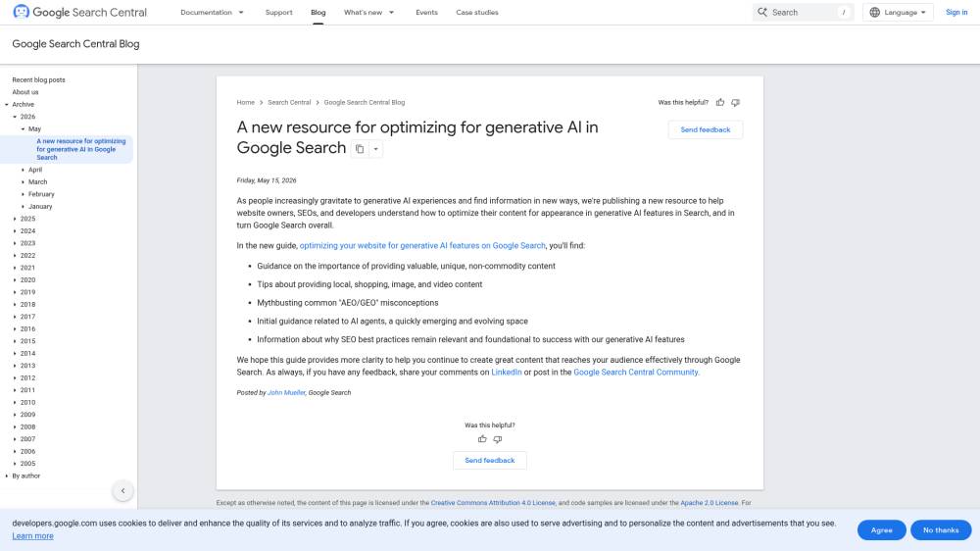
Task: Collapse the Archive tree section
Action: [7, 105]
